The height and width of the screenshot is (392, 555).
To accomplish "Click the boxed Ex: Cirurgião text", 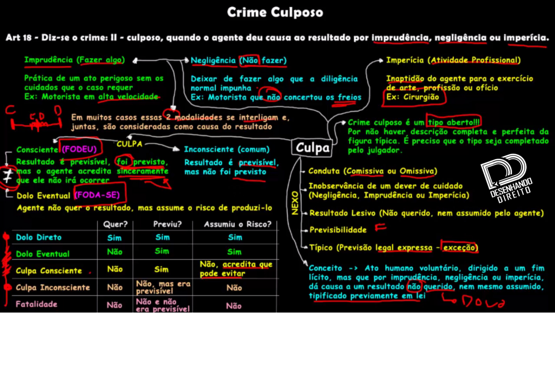I will (x=413, y=97).
